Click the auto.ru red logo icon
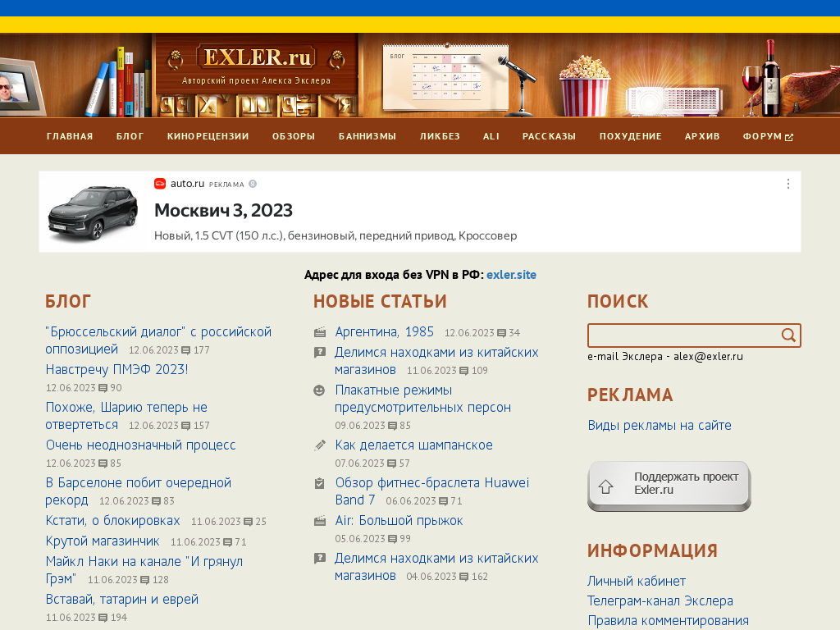Viewport: 840px width, 630px height. tap(160, 184)
